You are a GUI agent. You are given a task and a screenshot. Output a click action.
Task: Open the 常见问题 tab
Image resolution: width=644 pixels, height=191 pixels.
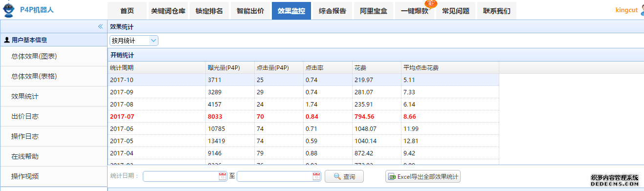[x=456, y=11]
